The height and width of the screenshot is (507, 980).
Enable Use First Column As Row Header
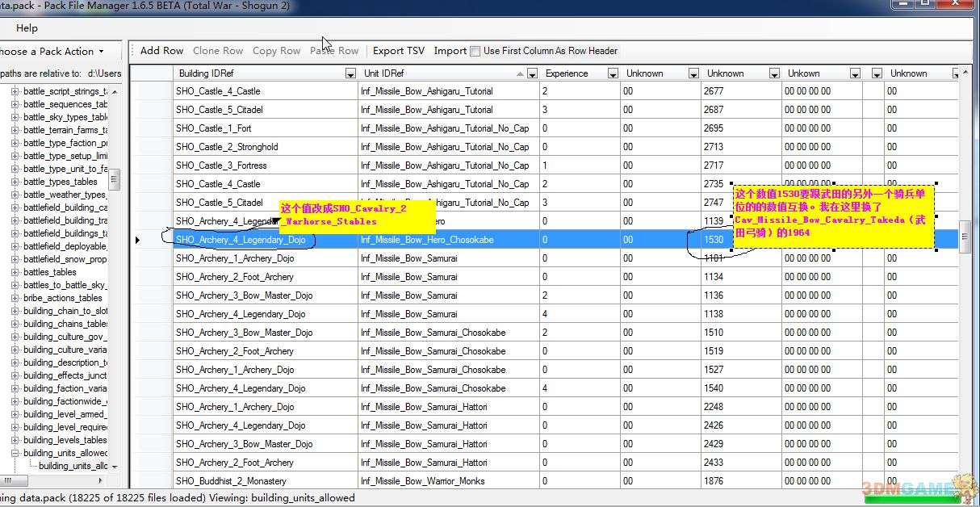475,51
